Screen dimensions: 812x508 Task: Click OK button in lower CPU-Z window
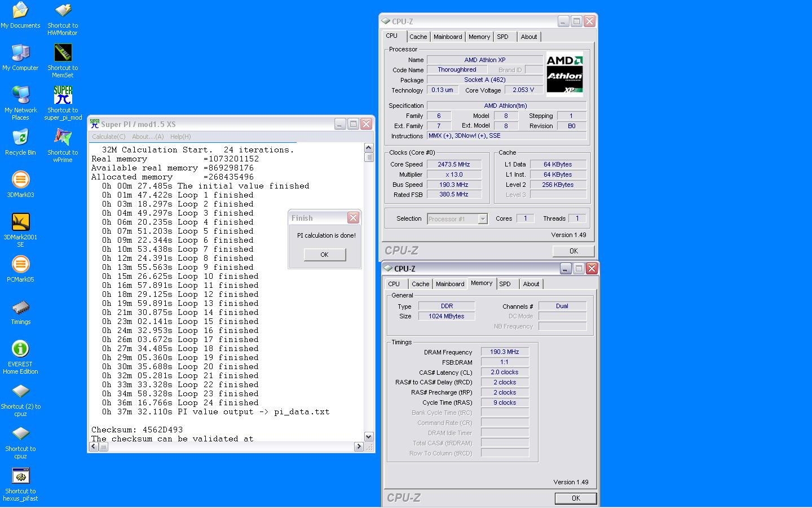(x=576, y=498)
